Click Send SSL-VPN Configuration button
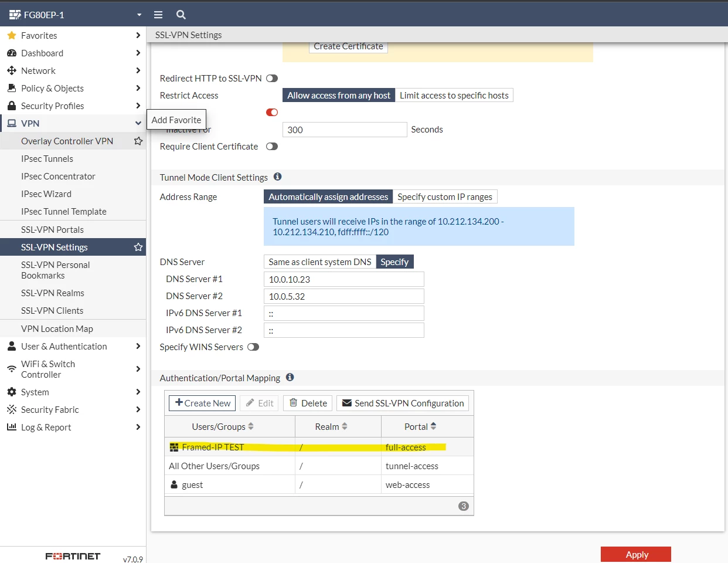This screenshot has width=728, height=563. point(403,403)
